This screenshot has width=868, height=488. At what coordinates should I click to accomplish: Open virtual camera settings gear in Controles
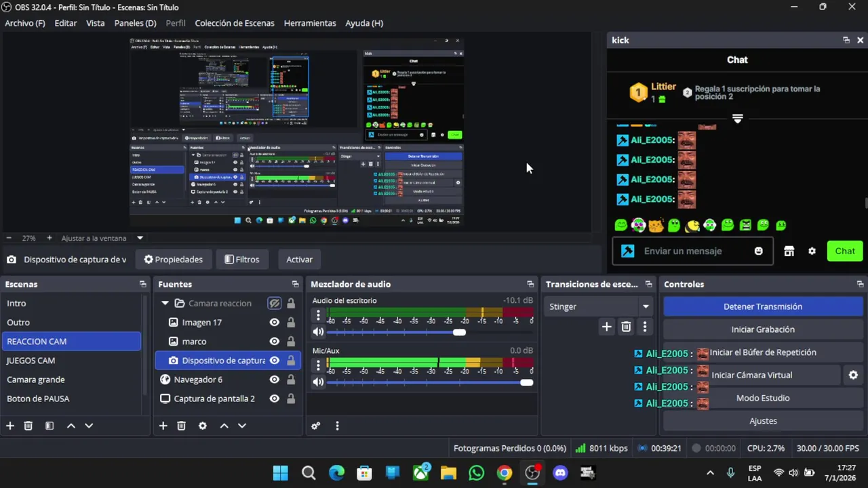tap(853, 375)
